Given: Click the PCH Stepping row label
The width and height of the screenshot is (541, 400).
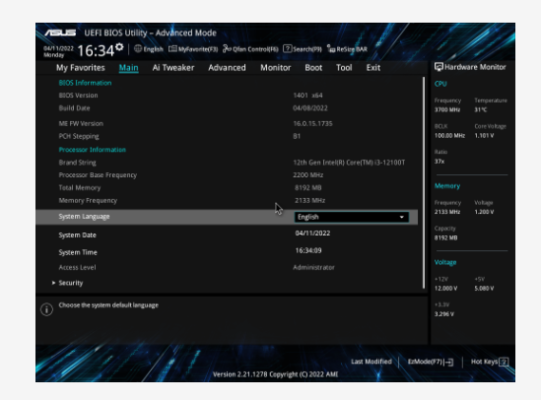Looking at the screenshot, I should [79, 136].
